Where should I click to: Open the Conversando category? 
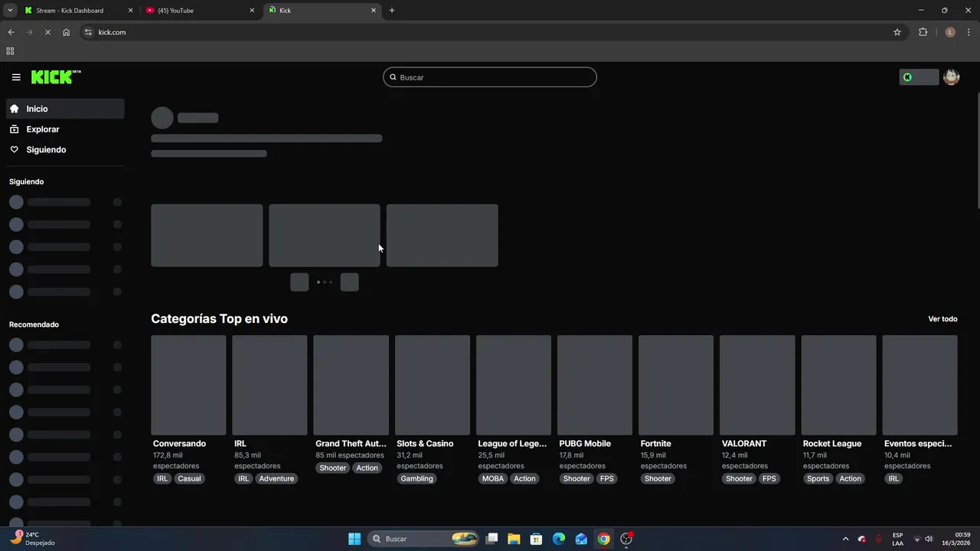pos(179,444)
